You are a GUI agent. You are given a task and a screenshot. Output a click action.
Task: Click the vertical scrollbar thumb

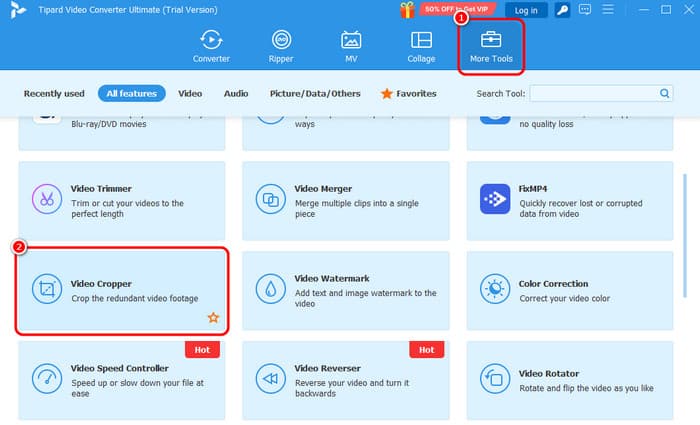pyautogui.click(x=685, y=236)
